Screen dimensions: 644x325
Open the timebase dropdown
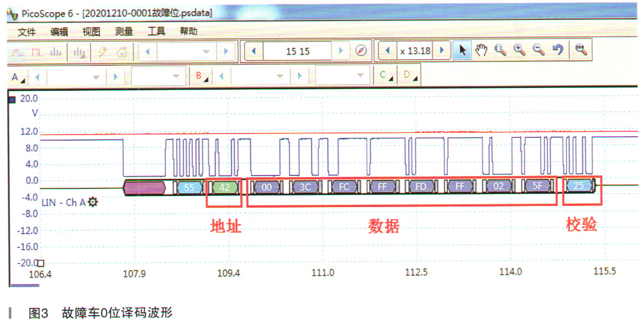[x=206, y=51]
